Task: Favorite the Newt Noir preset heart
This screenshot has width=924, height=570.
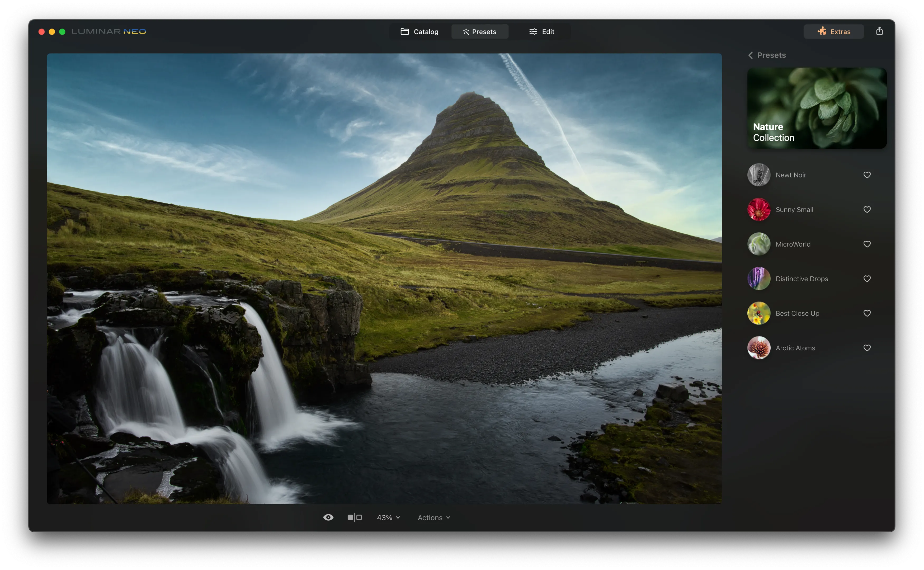Action: (867, 175)
